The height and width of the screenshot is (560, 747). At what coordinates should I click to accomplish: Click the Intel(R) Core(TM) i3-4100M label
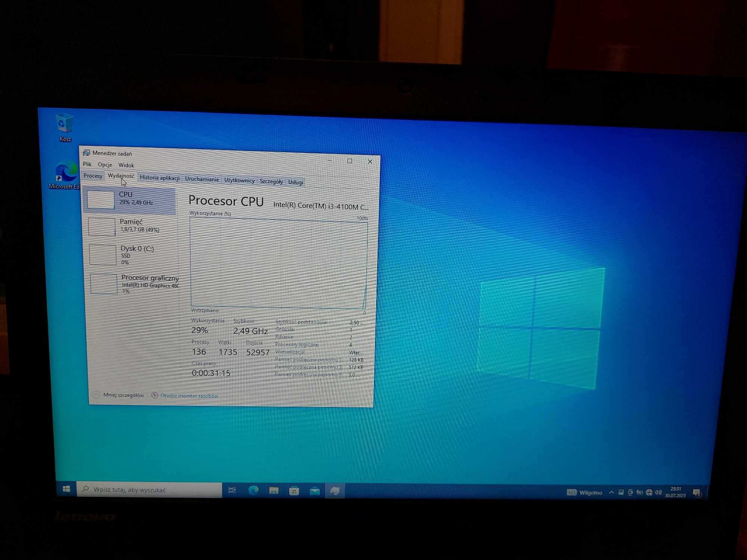point(320,206)
